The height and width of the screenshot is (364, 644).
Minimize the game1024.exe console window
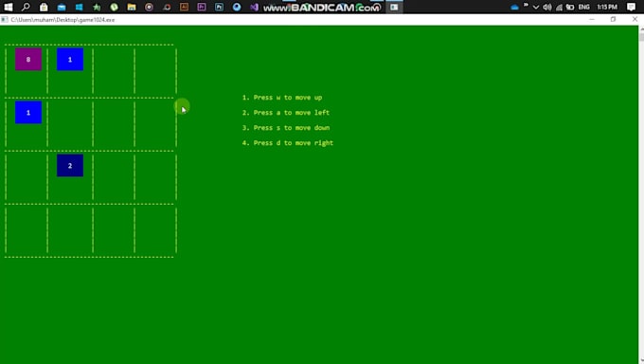point(592,19)
